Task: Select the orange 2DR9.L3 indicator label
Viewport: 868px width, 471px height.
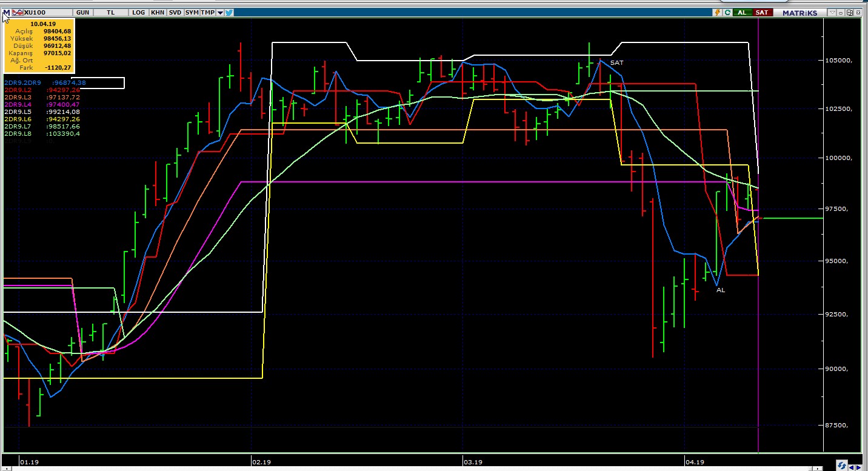Action: (17, 97)
